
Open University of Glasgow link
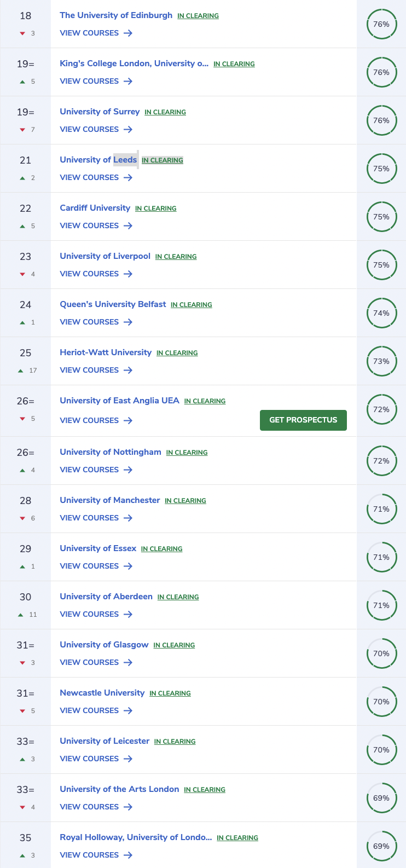click(x=104, y=645)
